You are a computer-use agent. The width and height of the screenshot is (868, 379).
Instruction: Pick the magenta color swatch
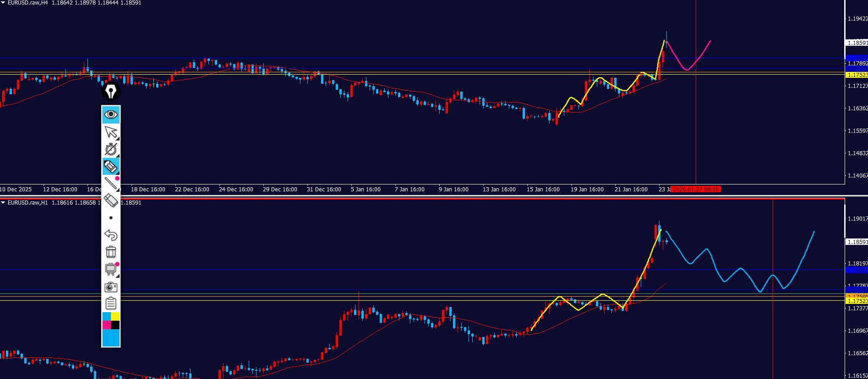(x=106, y=325)
